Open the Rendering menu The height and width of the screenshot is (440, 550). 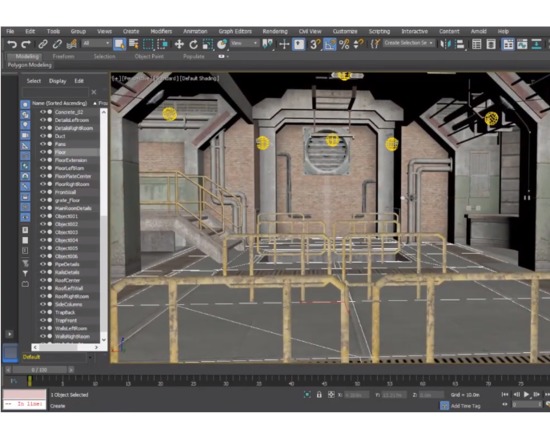[x=275, y=31]
